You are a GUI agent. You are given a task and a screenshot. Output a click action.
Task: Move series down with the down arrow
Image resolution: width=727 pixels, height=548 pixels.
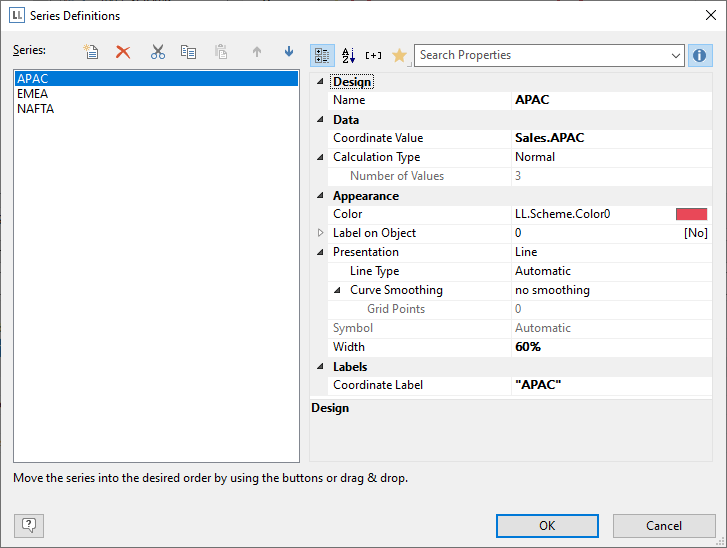point(289,52)
